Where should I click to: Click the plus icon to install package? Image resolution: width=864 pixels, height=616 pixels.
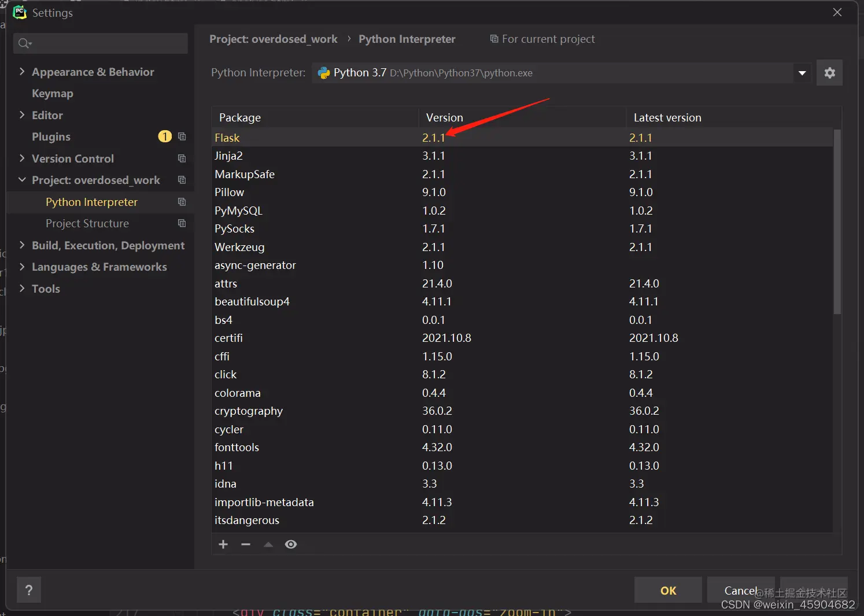coord(223,544)
